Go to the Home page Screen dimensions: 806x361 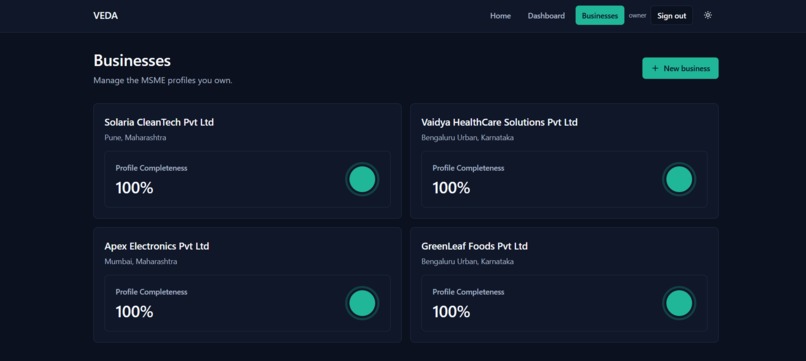(x=500, y=16)
